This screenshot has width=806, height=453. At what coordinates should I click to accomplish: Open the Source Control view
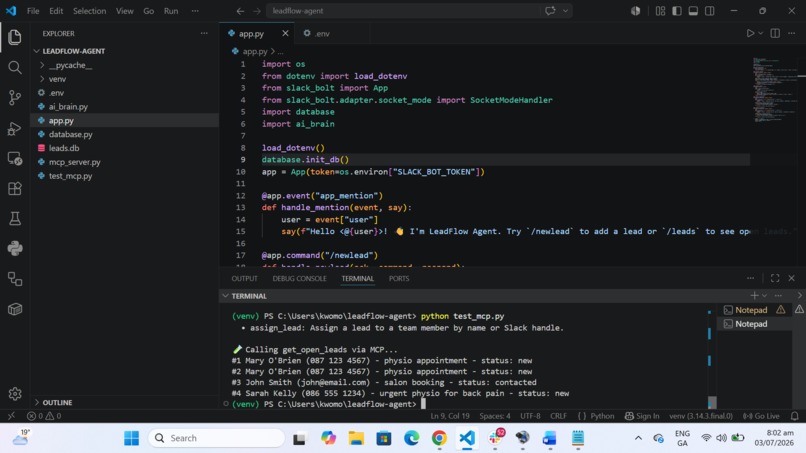[15, 98]
